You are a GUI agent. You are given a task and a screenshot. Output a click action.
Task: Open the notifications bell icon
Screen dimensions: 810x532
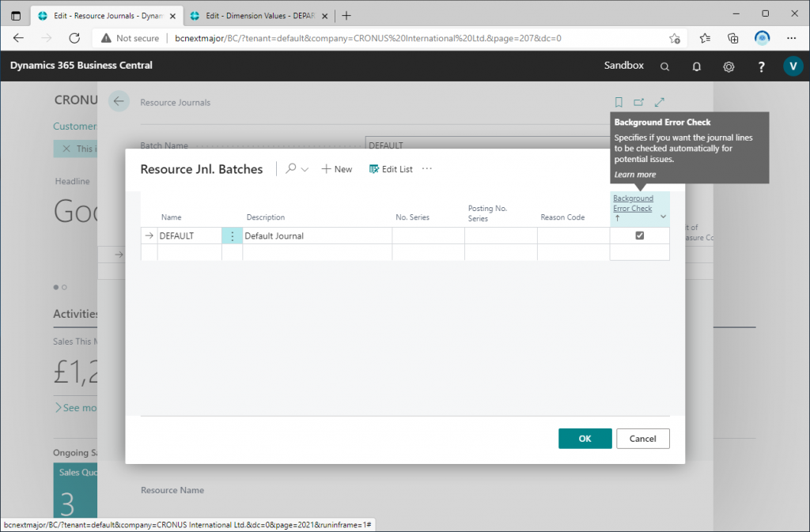(697, 66)
